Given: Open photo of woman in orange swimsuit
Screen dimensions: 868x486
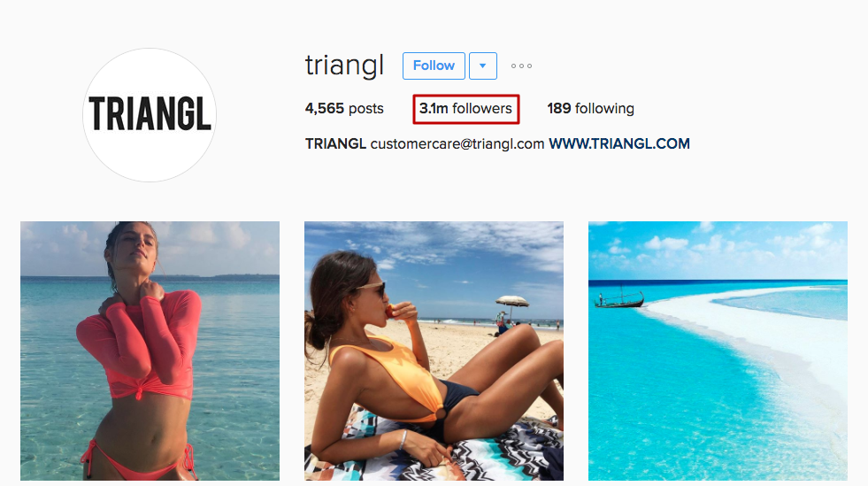Looking at the screenshot, I should tap(434, 351).
